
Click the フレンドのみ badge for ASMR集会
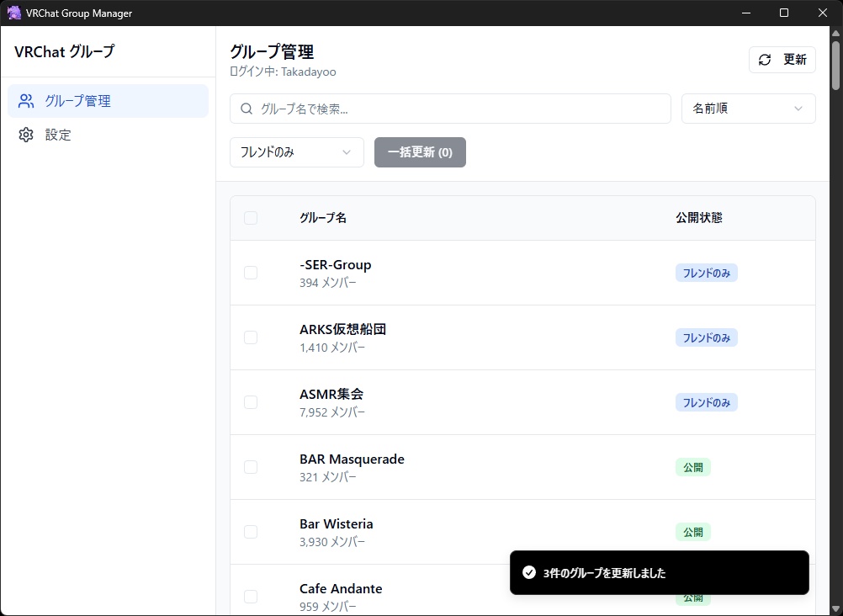pyautogui.click(x=706, y=402)
